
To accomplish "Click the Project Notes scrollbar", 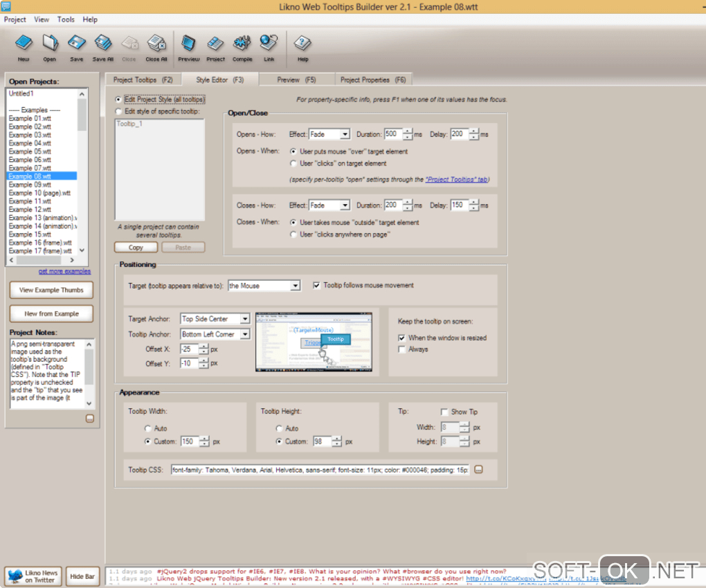I will point(89,374).
